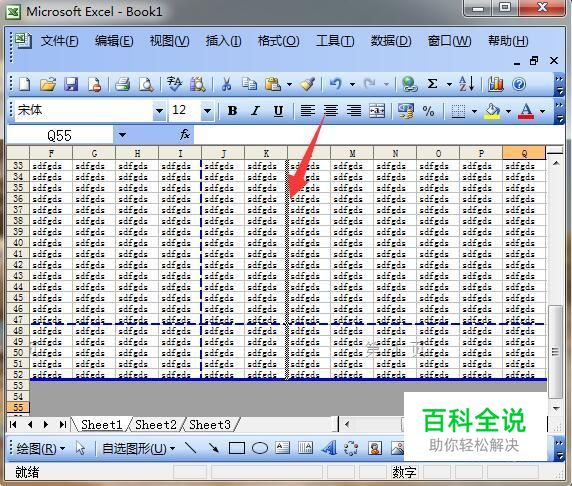The width and height of the screenshot is (572, 486).
Task: Open paste options dropdown arrow
Action: (x=289, y=85)
